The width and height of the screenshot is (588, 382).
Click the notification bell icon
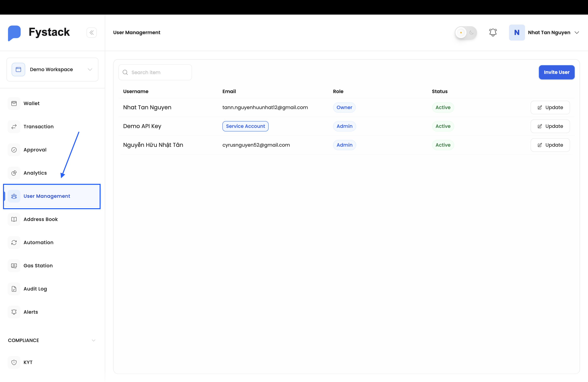coord(493,32)
